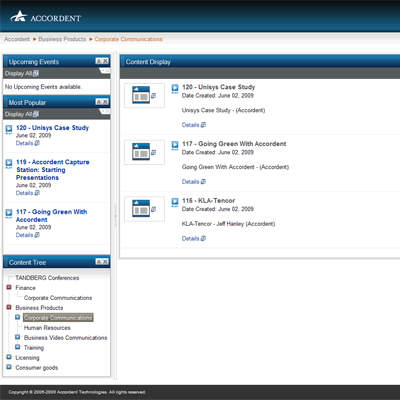Viewport: 400px width, 400px height.
Task: Click the popup icon beside the Going Green thumbnail
Action: point(154,152)
